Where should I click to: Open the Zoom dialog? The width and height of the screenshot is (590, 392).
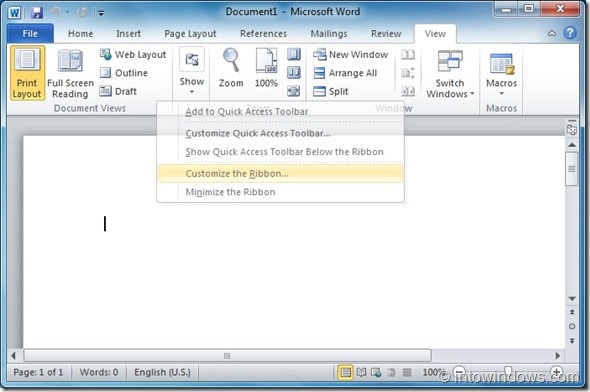tap(231, 68)
